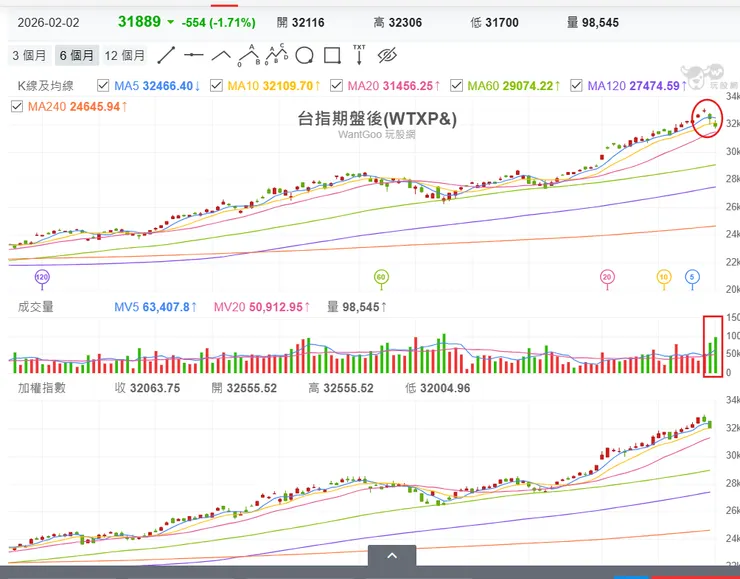Click the MA240 24645.94 value label
The height and width of the screenshot is (579, 740).
(78, 107)
